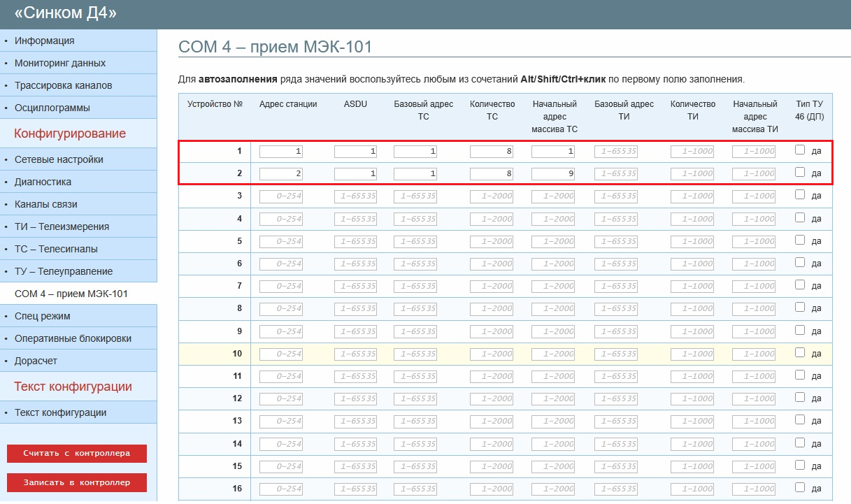Open Каналы связи settings
The height and width of the screenshot is (504, 851).
(45, 204)
